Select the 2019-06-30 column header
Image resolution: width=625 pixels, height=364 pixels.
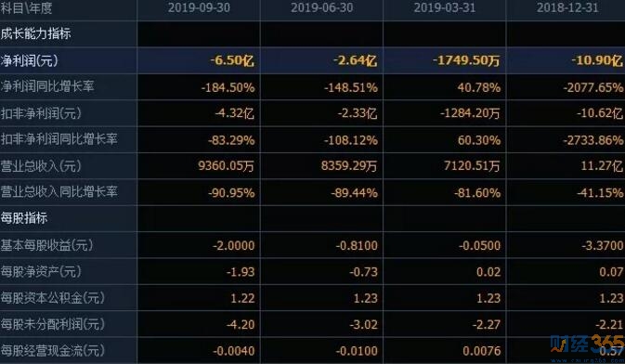[x=321, y=8]
